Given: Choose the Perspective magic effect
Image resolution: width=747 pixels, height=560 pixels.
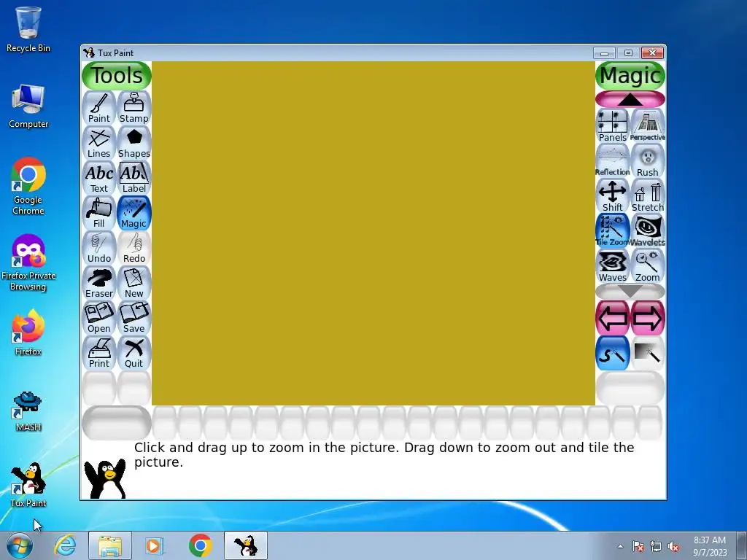Looking at the screenshot, I should point(648,125).
